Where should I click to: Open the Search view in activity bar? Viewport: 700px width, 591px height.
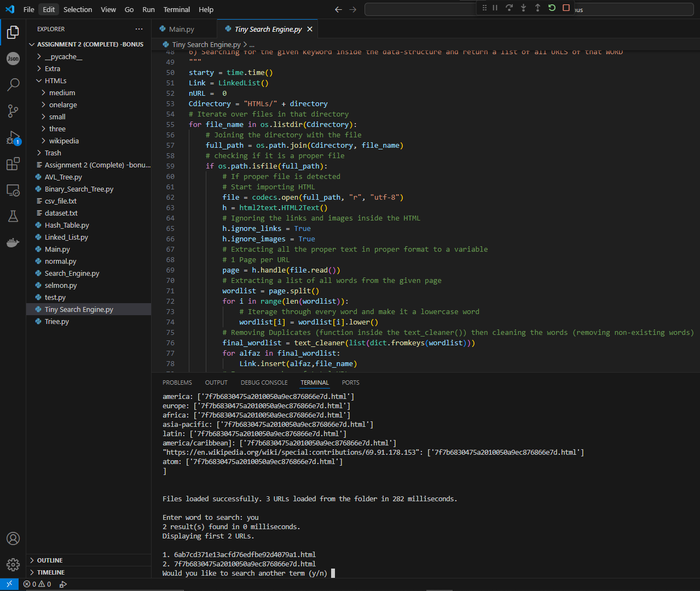click(13, 84)
